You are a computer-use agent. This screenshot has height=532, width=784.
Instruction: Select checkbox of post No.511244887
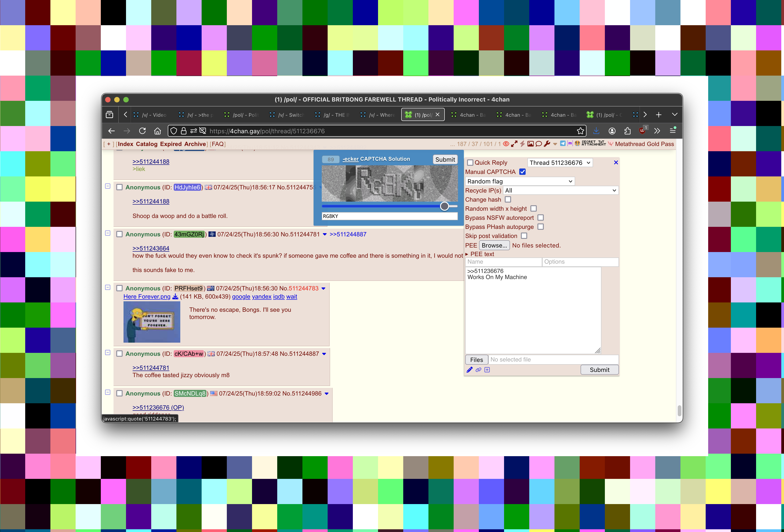[119, 354]
